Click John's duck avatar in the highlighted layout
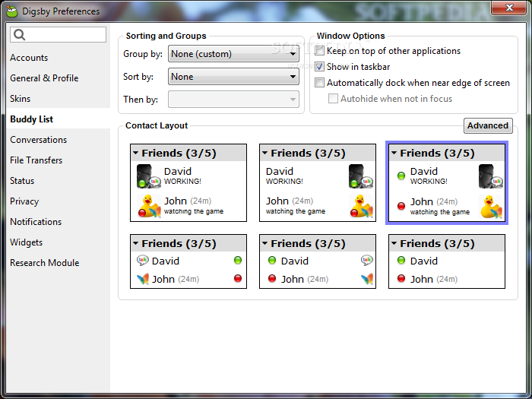Image resolution: width=532 pixels, height=399 pixels. tap(491, 206)
